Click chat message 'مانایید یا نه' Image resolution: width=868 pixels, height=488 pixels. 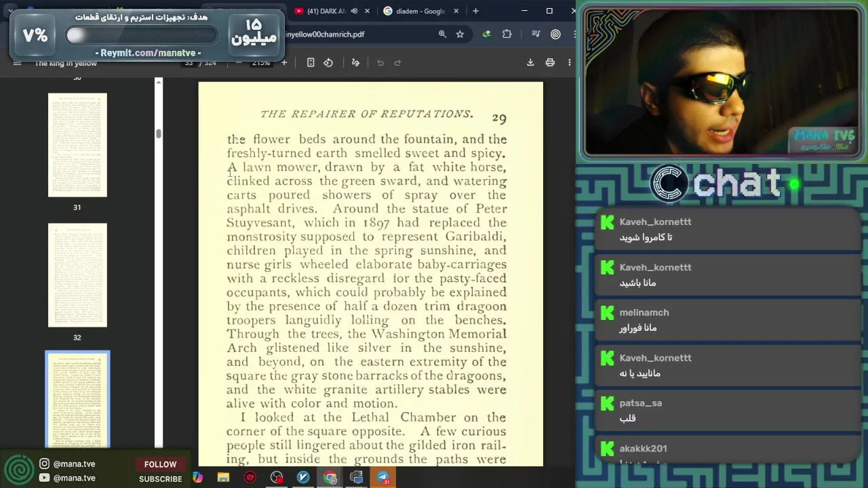[x=639, y=373]
